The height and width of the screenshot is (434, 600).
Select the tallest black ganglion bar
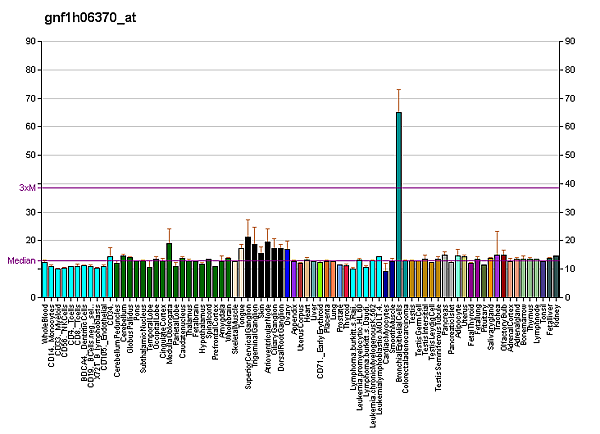(x=248, y=267)
